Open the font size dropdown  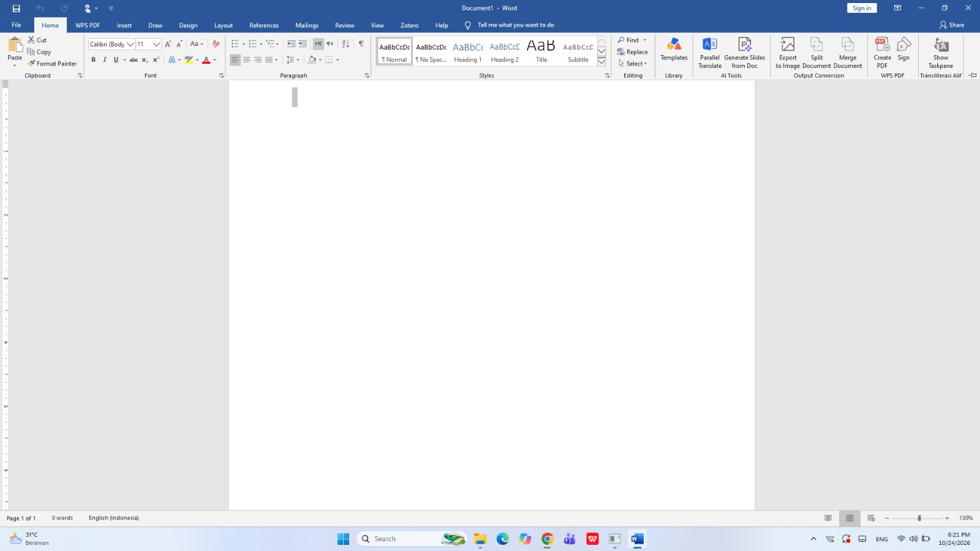157,44
